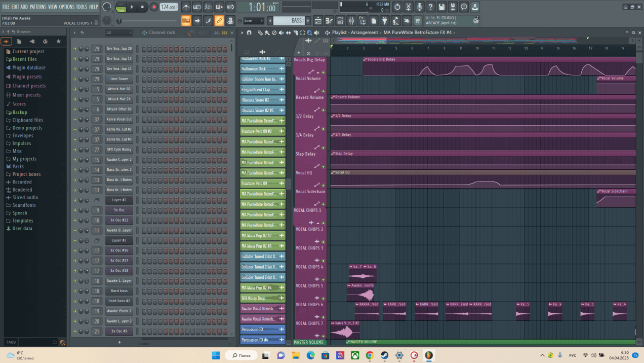Open the shopping cart content library icon
Viewport: 644px width, 363px height.
pos(418,20)
